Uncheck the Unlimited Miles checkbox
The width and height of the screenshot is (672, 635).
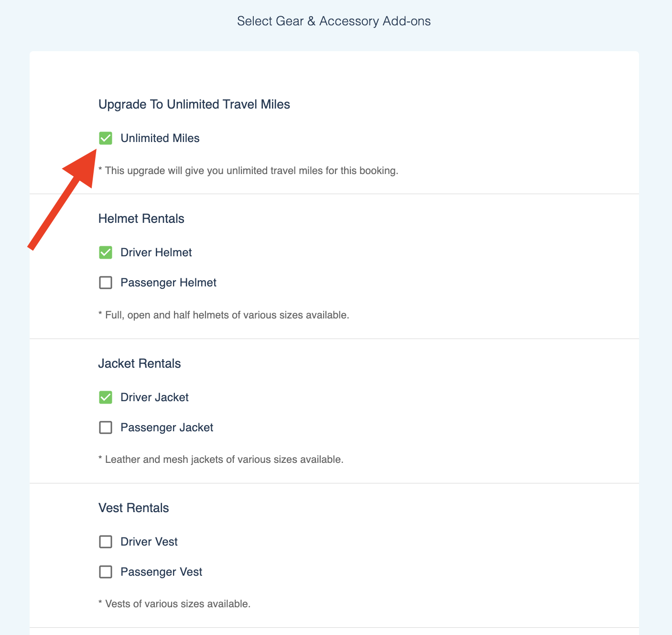click(106, 138)
